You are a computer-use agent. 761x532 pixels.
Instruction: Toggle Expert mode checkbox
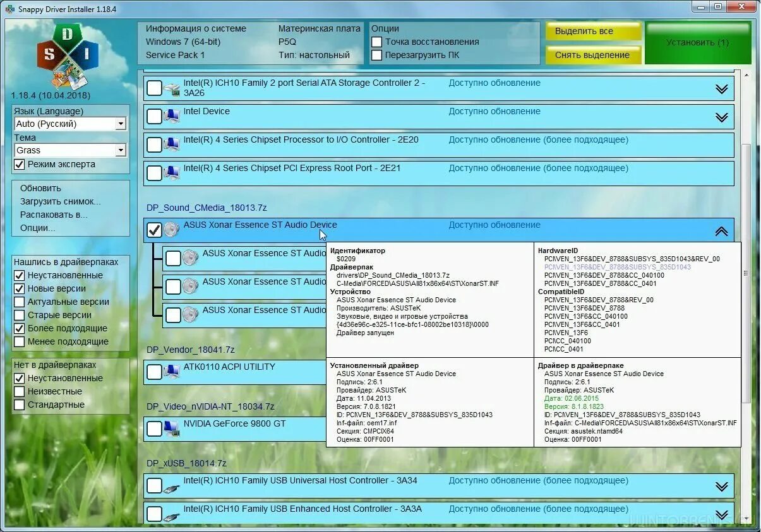(x=20, y=164)
